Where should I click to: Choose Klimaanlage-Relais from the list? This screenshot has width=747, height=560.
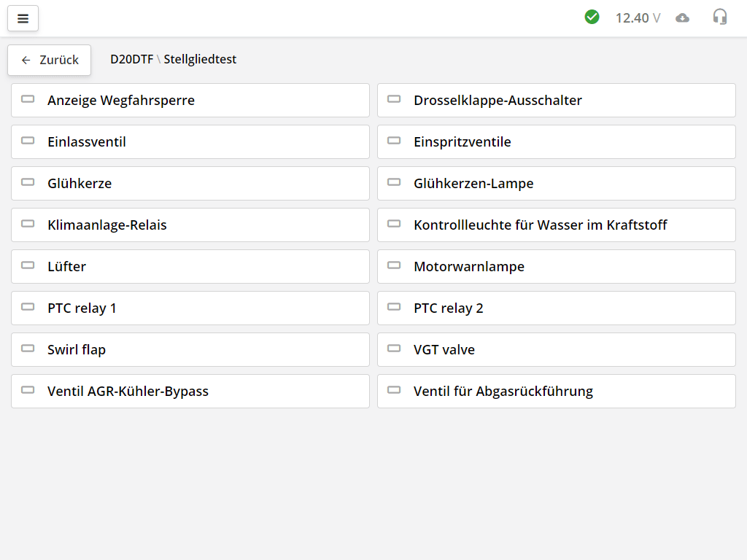point(190,225)
